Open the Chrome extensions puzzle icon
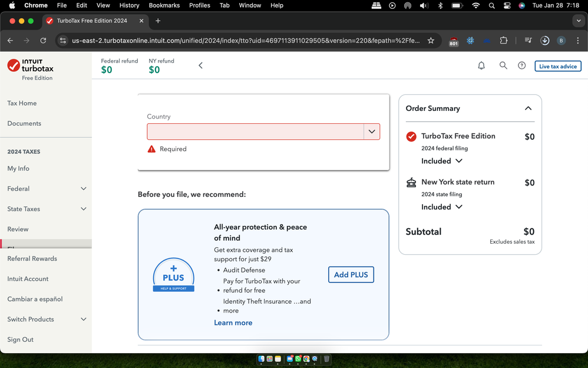The image size is (588, 368). [504, 40]
